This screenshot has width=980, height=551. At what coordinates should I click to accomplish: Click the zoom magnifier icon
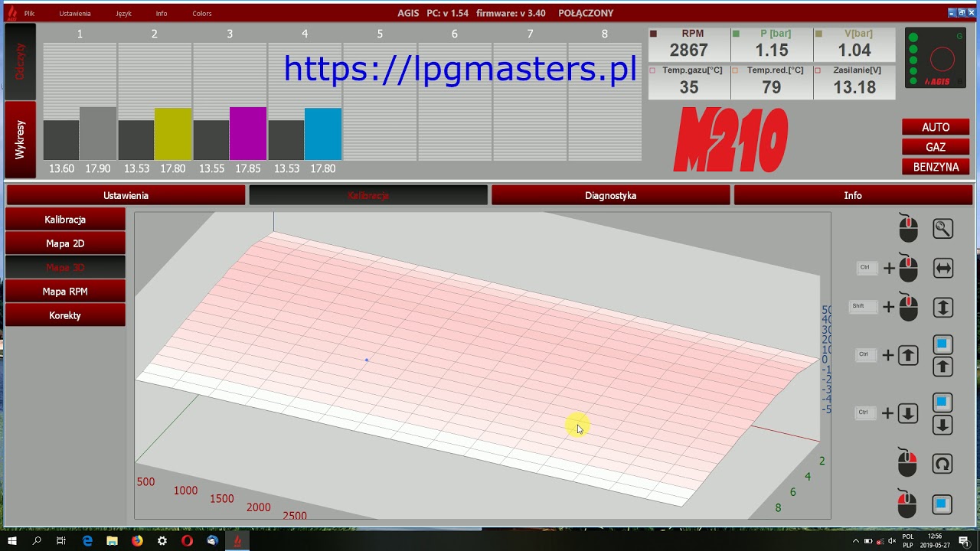tap(942, 228)
